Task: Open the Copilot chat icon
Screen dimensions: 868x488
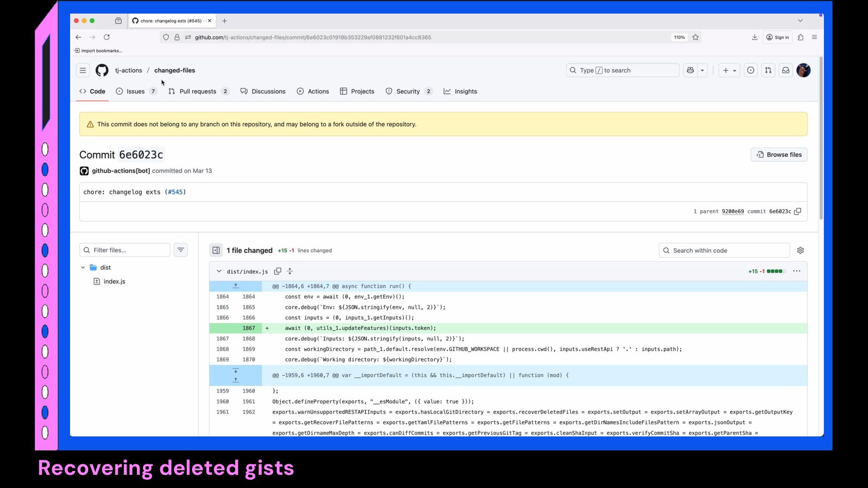Action: [x=690, y=70]
